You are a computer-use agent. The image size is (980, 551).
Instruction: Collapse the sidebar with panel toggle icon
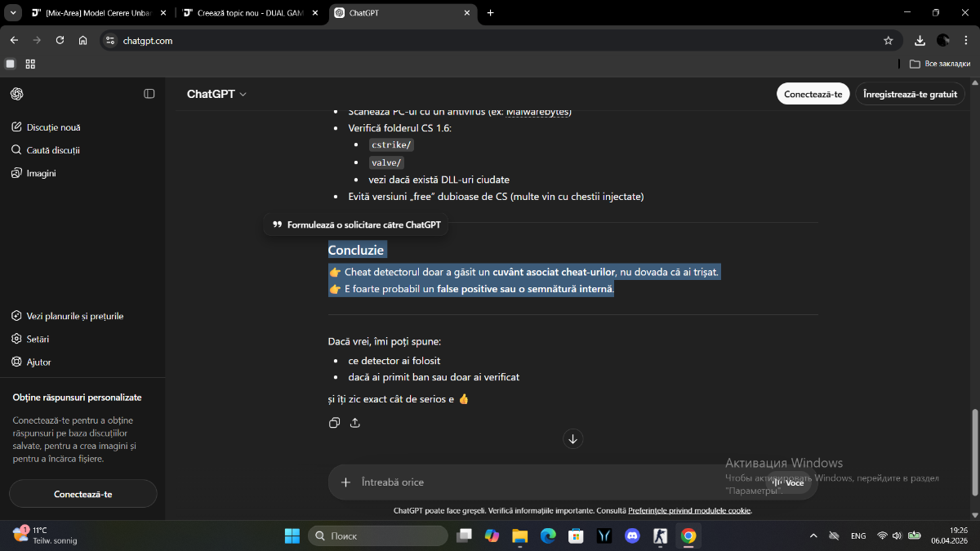tap(149, 94)
